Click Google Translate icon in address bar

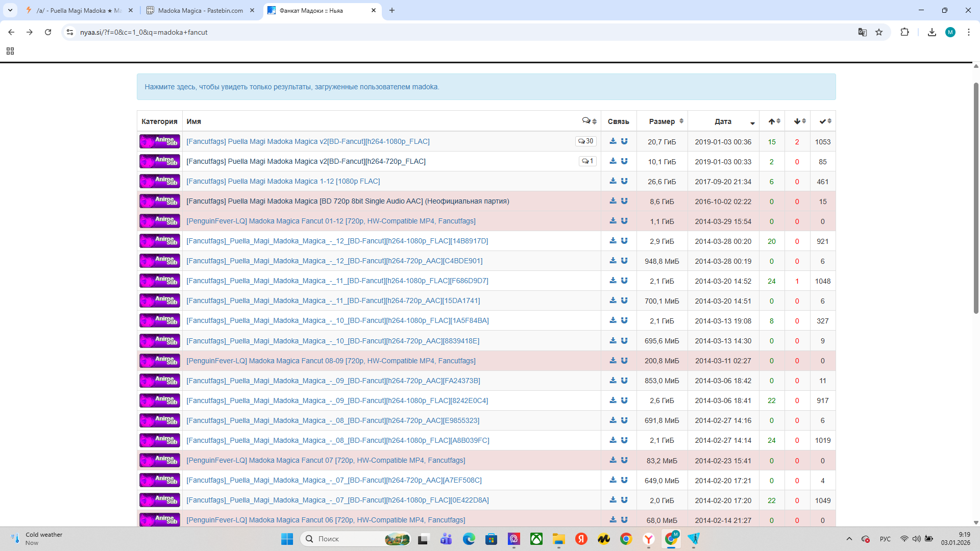pos(863,32)
